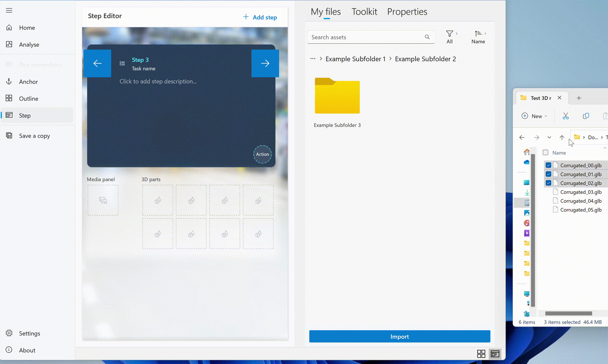Screen dimensions: 608x364
Task: Uncheck the Corrugated_01.glb checkbox
Action: [549, 174]
